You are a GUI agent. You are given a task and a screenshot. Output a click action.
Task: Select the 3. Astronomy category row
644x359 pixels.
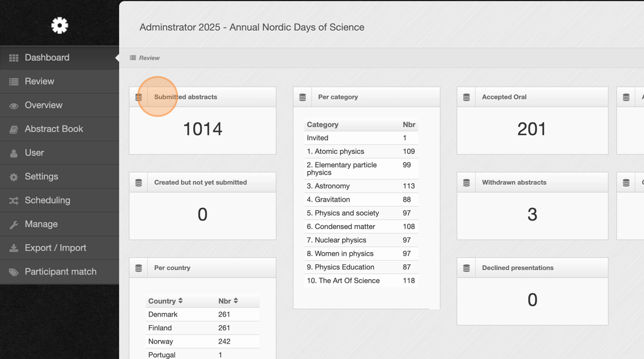coord(361,186)
